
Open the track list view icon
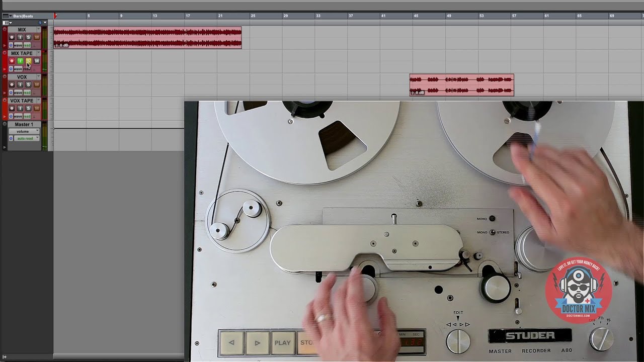[x=6, y=23]
